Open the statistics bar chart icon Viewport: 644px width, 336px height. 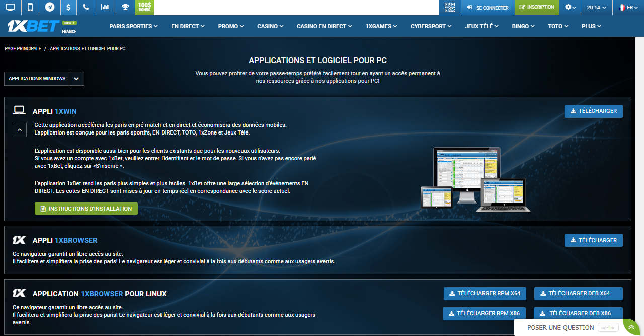[105, 7]
